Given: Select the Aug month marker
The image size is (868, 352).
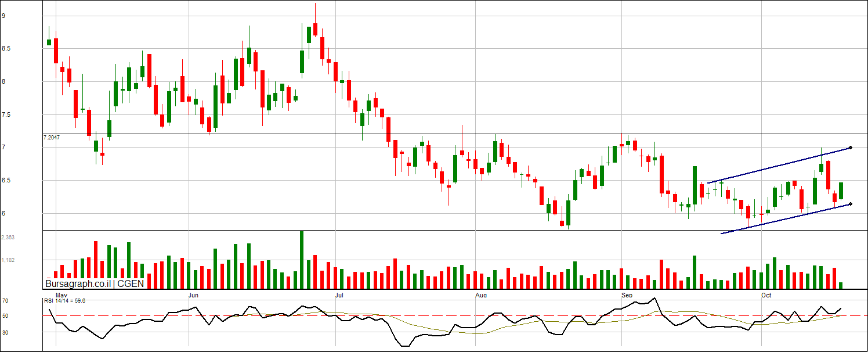Looking at the screenshot, I should point(480,295).
